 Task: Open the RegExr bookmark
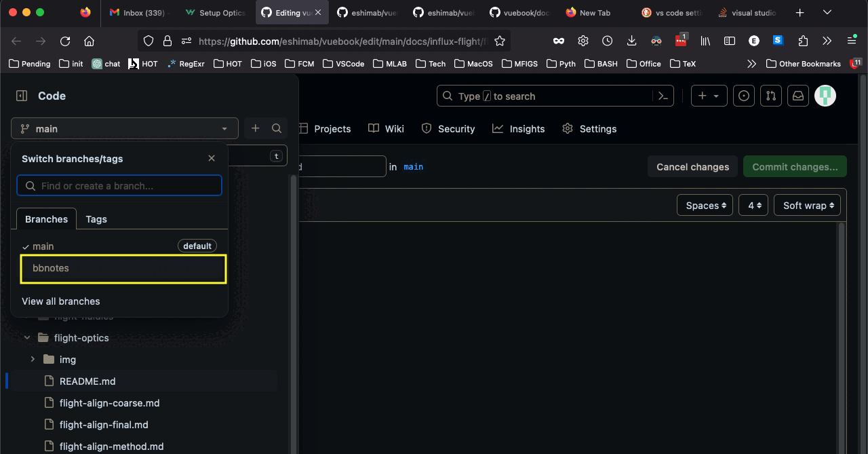[x=185, y=64]
